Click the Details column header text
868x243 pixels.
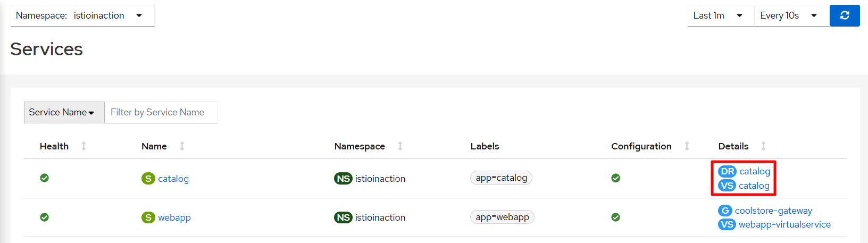pos(733,146)
